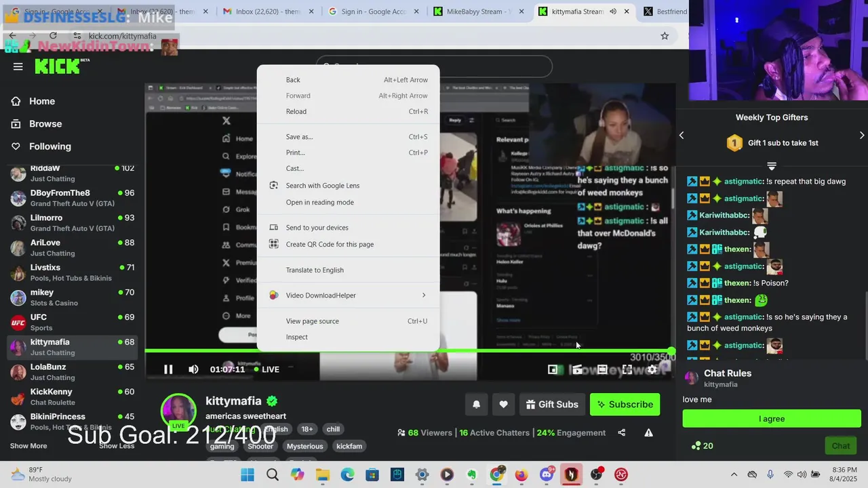
Task: Open KickKenny Chat Roulette channel
Action: (72, 397)
